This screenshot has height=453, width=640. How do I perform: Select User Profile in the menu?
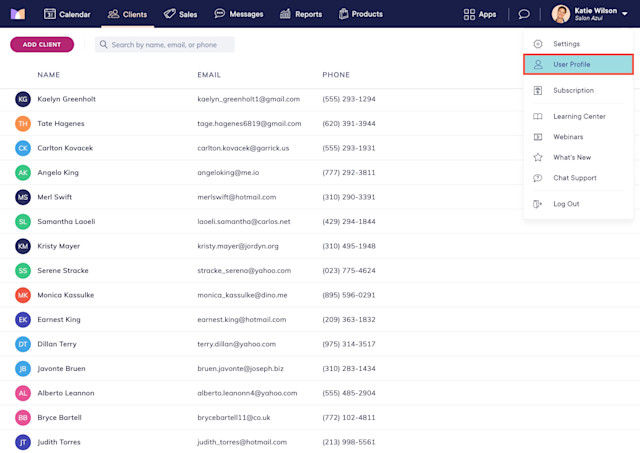(578, 64)
